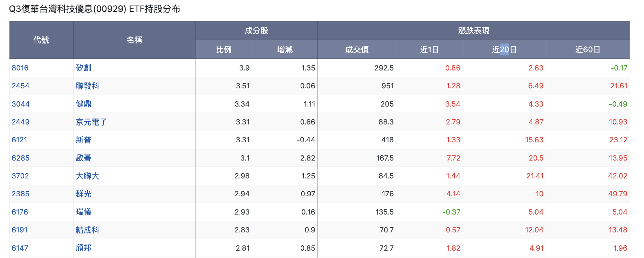Open stock code 6121 link
Image resolution: width=644 pixels, height=258 pixels.
(19, 140)
